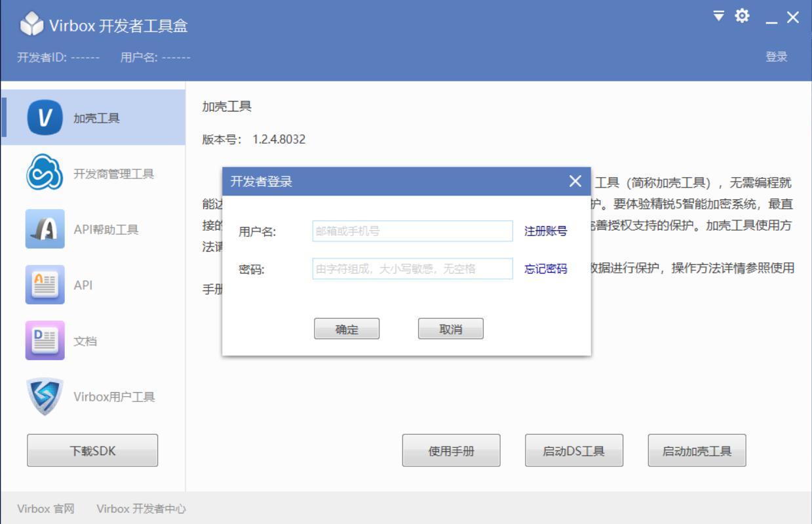
Task: Switch to 开发商管理工具 sidebar item label
Action: 113,174
